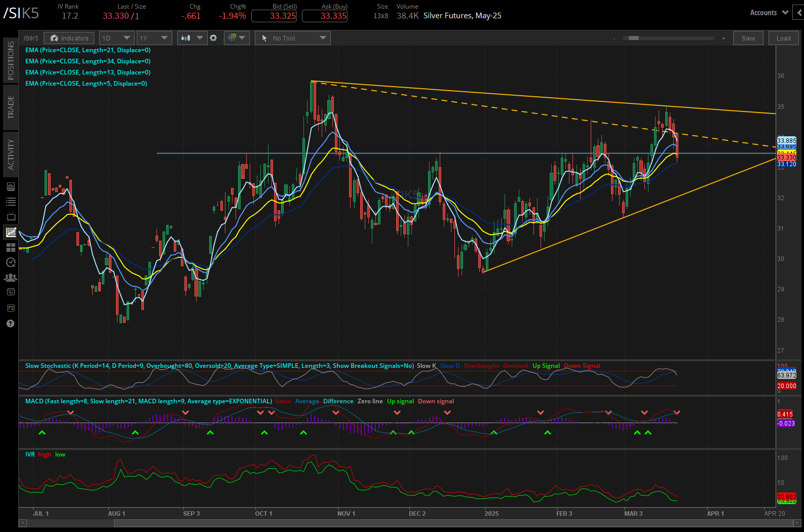Adjust the chart zoom slider handle
804x532 pixels.
(x=633, y=38)
